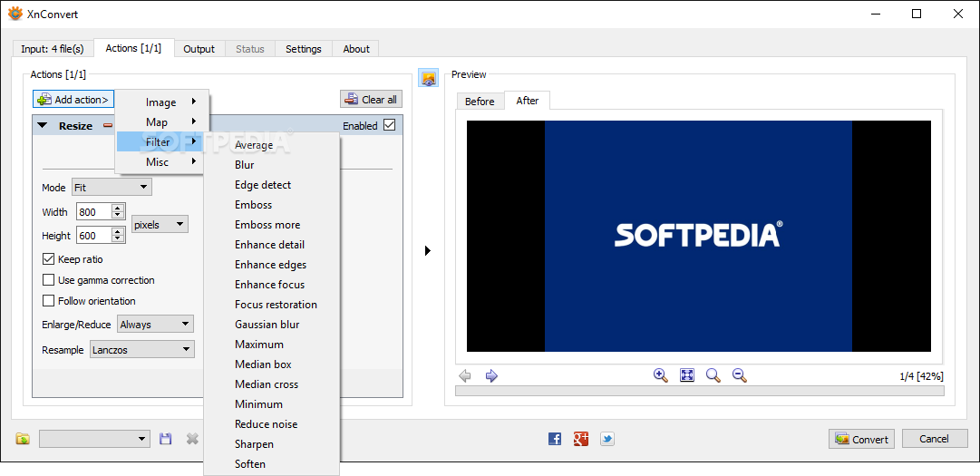Choose the Focus restoration filter
Viewport: 980px width, 476px height.
click(x=272, y=305)
